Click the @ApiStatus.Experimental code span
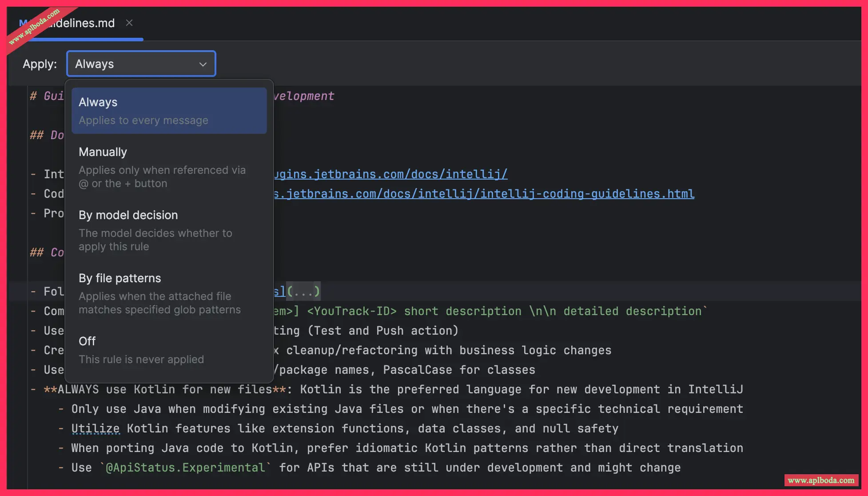 pyautogui.click(x=185, y=468)
